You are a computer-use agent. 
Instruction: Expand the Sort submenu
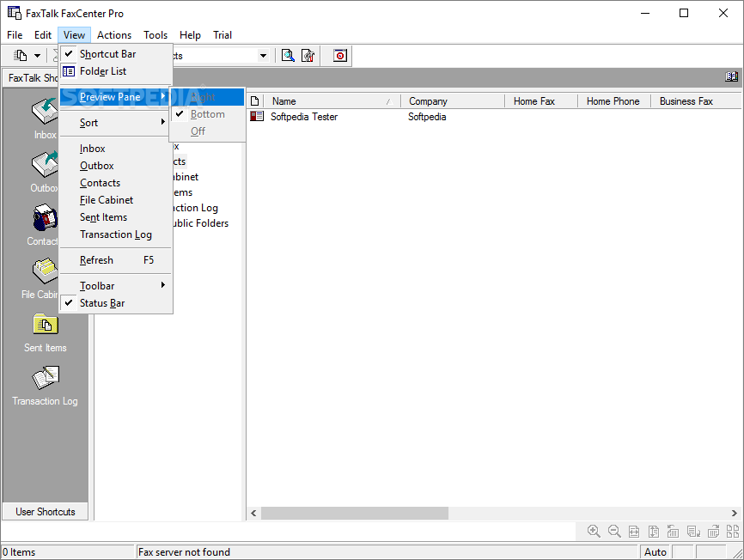[x=116, y=123]
